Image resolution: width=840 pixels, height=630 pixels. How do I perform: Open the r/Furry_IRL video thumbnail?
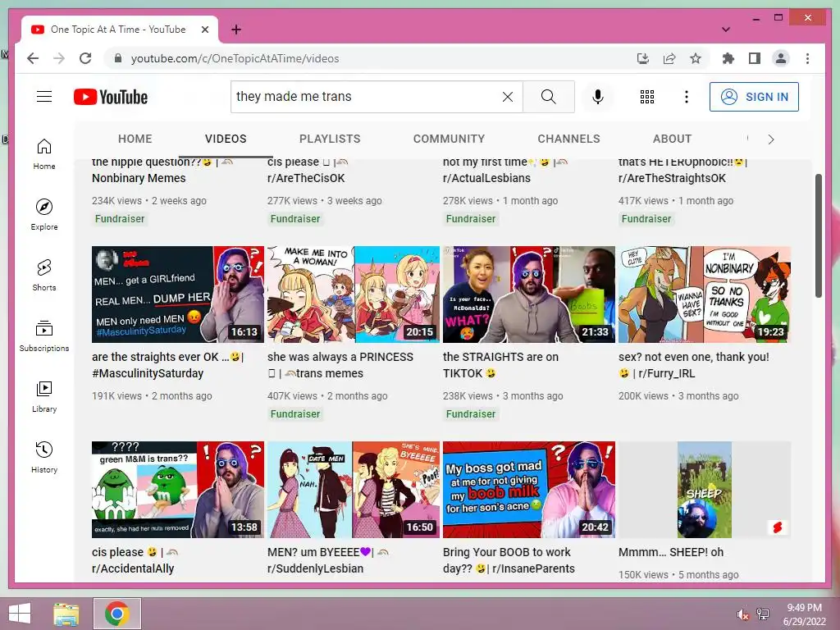705,294
